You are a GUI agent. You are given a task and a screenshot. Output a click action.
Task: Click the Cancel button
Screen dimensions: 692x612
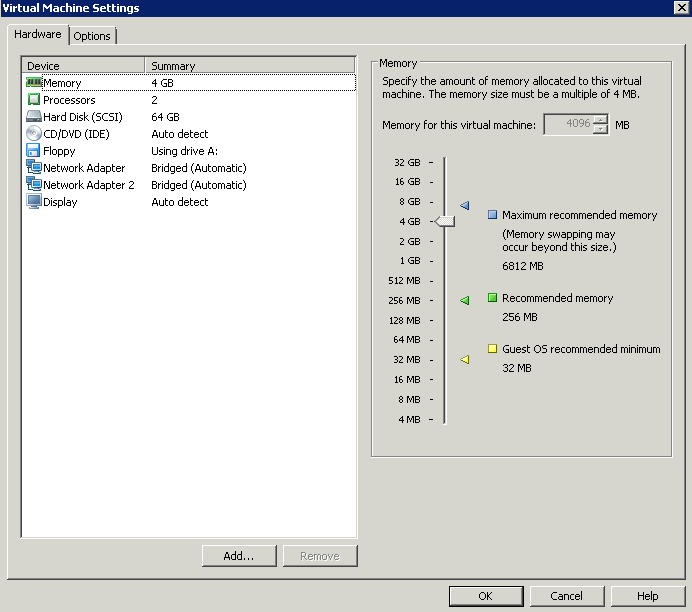click(567, 596)
